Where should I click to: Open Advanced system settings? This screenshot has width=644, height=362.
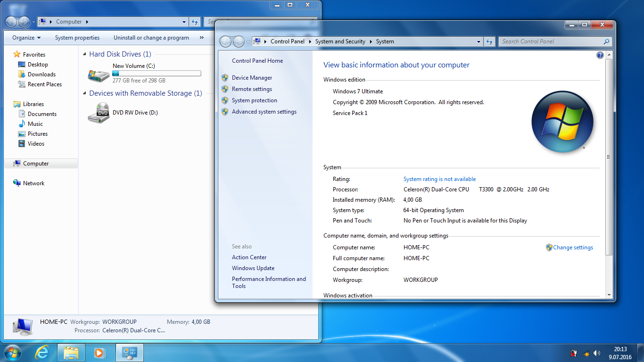[x=264, y=112]
